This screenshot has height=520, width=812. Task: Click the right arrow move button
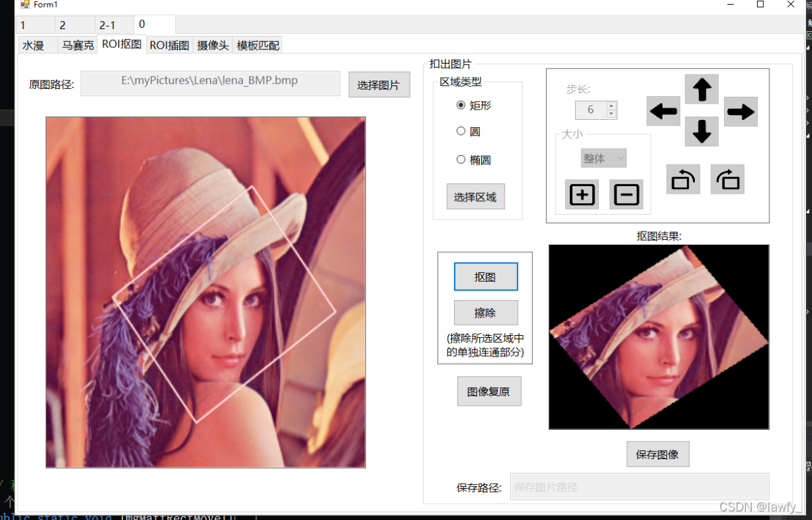click(x=740, y=112)
